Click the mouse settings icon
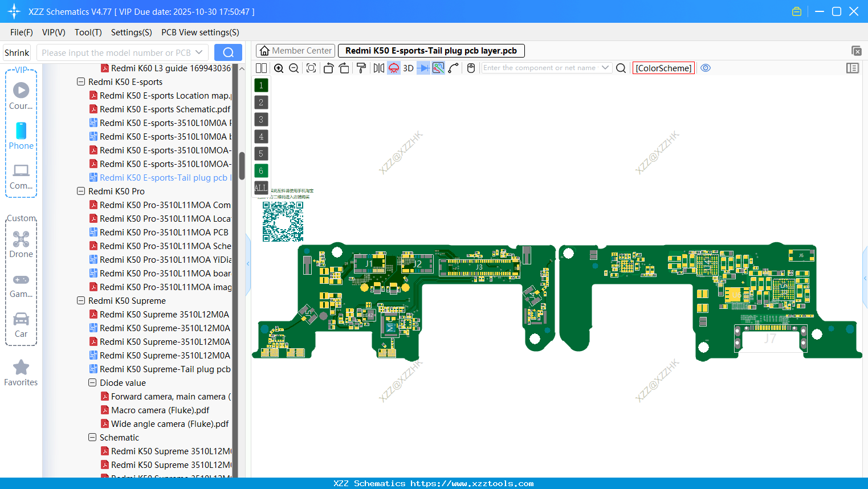868x489 pixels. pyautogui.click(x=470, y=68)
